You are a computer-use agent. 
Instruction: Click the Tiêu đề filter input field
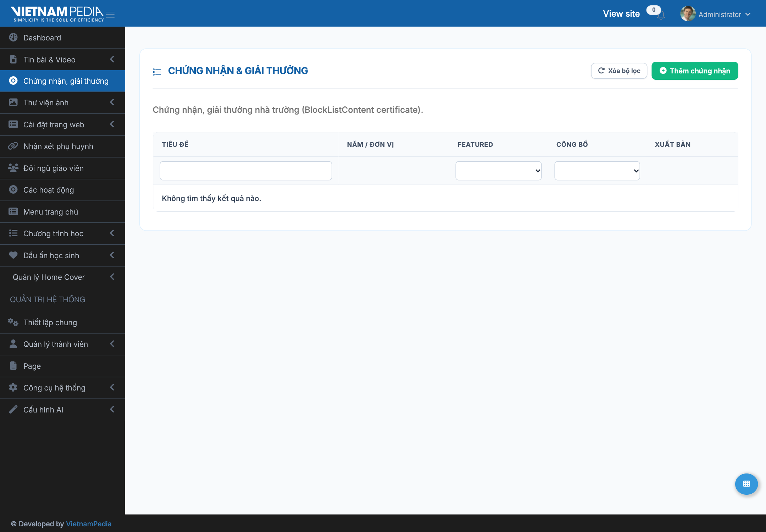click(246, 171)
